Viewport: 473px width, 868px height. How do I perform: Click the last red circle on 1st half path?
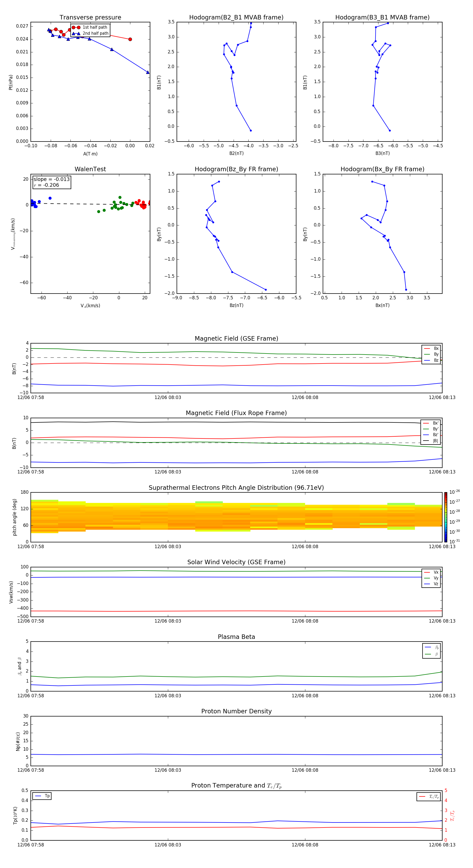130,39
